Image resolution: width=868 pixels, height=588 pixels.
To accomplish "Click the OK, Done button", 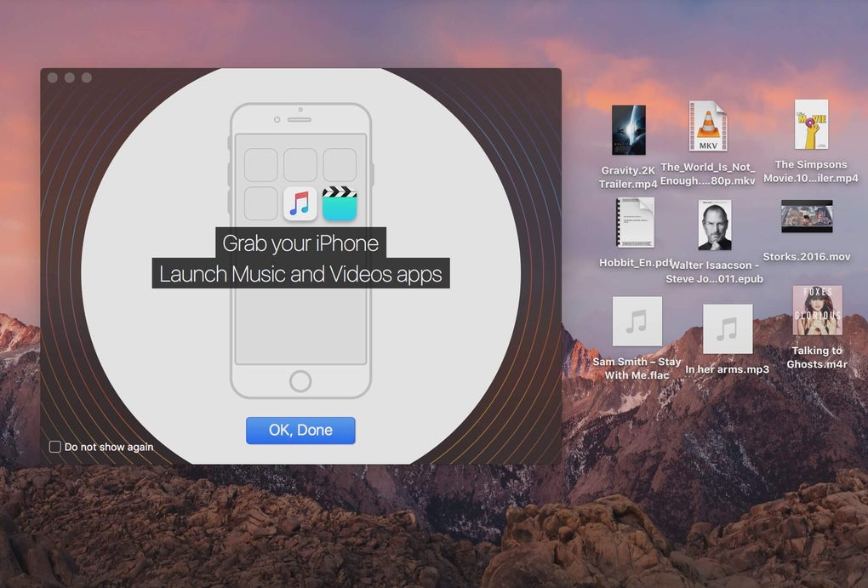I will point(300,431).
